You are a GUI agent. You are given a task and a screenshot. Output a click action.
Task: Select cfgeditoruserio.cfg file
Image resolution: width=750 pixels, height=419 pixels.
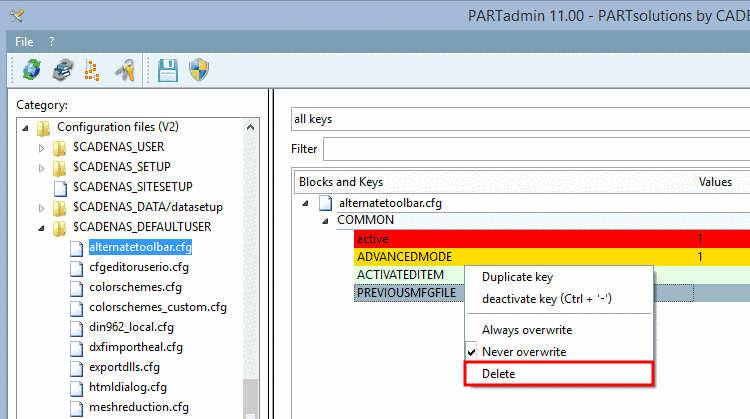[139, 267]
